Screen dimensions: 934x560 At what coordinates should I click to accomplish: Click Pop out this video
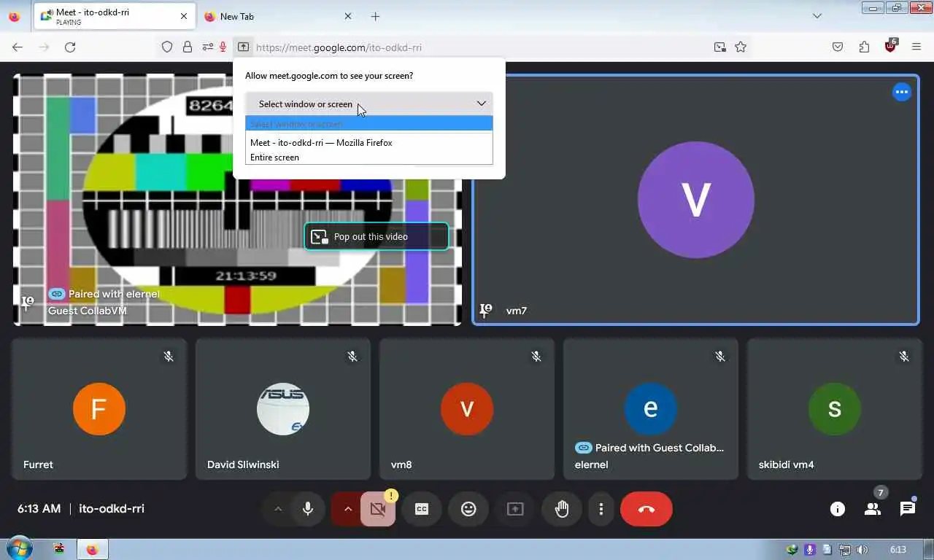[376, 236]
